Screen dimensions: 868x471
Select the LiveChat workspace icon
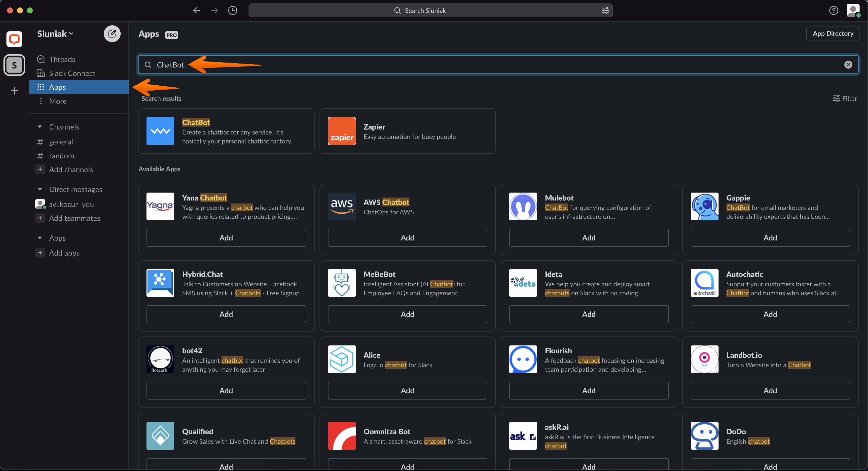pyautogui.click(x=14, y=39)
